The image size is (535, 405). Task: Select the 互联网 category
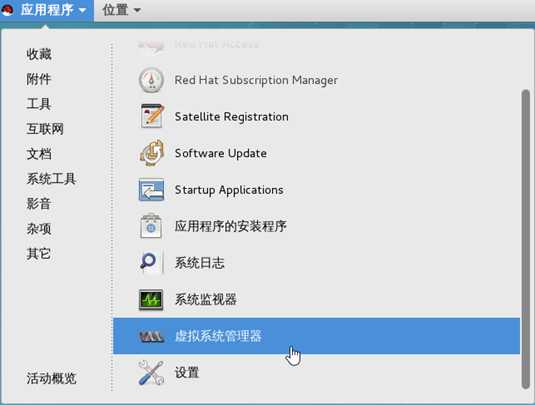(x=45, y=129)
